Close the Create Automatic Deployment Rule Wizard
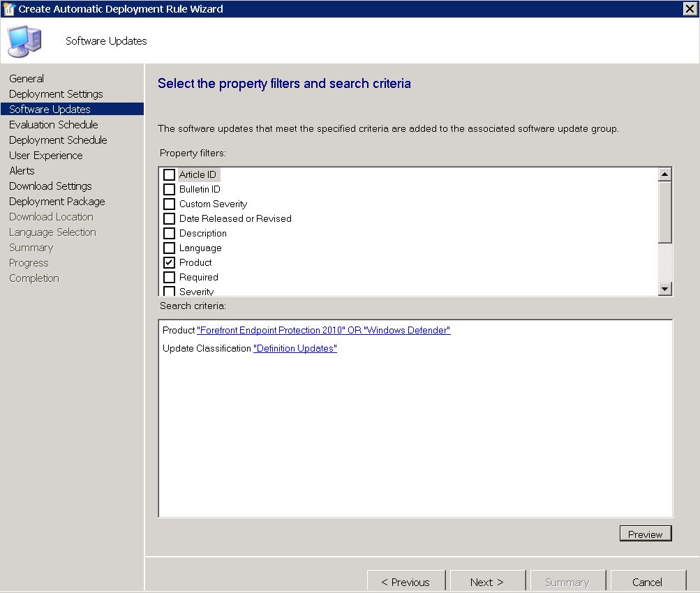Screen dimensions: 700x593 (x=690, y=8)
